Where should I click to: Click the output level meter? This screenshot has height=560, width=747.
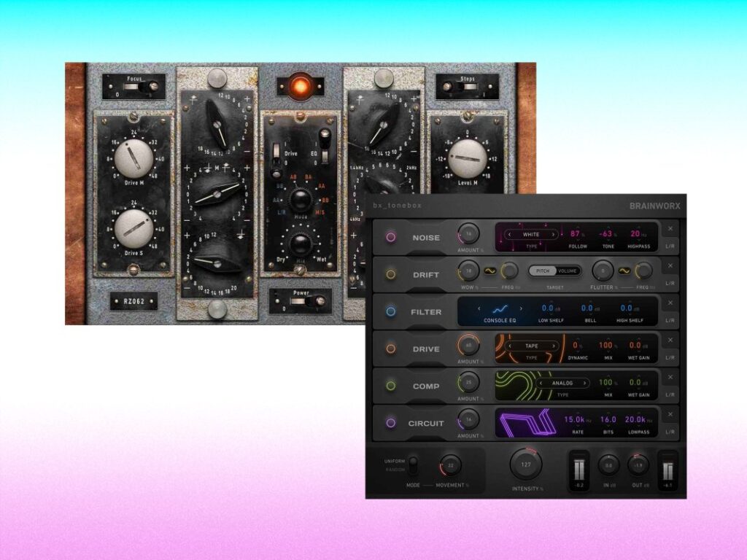click(668, 470)
